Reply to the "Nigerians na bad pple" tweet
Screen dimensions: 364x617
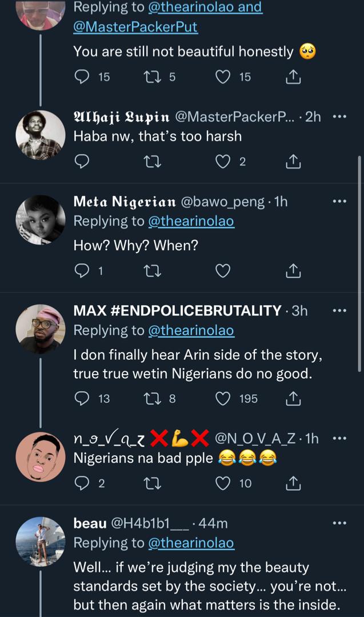click(x=82, y=484)
